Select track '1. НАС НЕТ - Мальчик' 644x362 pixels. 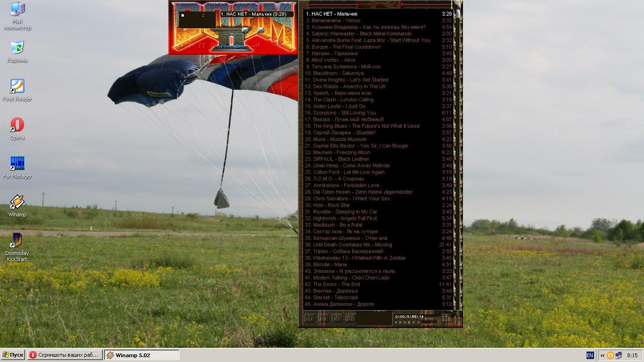(x=378, y=14)
